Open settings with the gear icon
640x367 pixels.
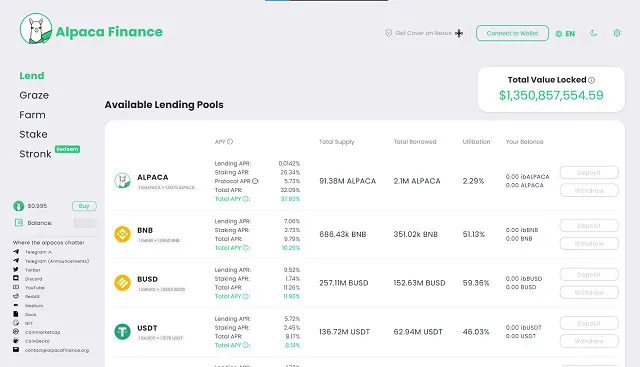617,33
